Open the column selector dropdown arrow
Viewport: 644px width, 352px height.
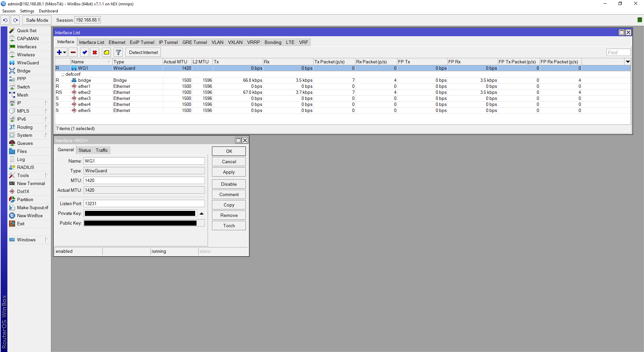pos(628,62)
